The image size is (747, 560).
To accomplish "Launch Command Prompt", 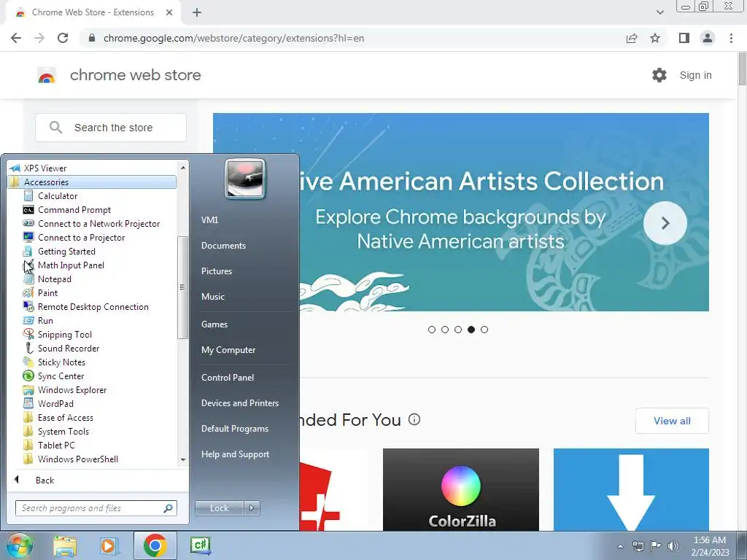I will click(74, 209).
